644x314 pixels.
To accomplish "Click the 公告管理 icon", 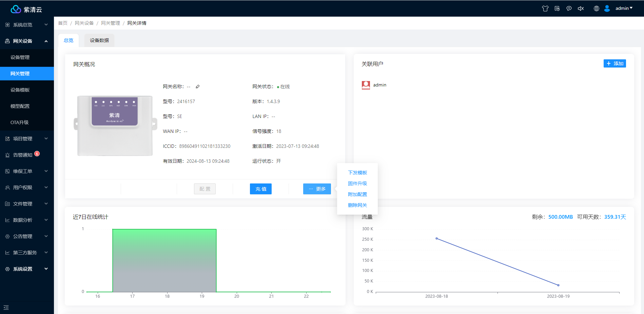I will 7,236.
